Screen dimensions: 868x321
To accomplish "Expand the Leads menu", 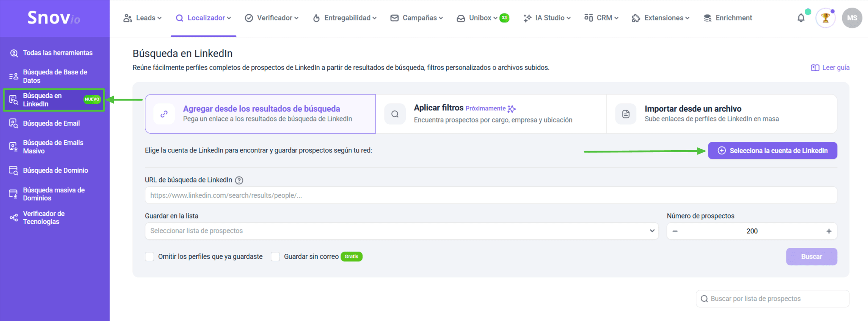I will (143, 18).
